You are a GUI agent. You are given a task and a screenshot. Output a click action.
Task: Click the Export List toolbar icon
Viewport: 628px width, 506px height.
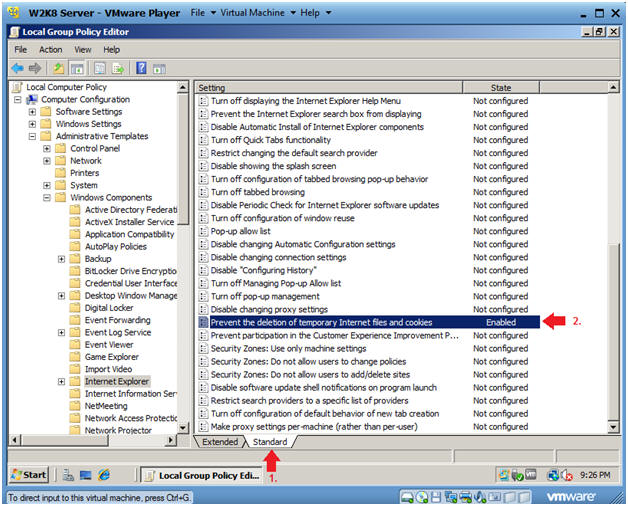pyautogui.click(x=118, y=69)
